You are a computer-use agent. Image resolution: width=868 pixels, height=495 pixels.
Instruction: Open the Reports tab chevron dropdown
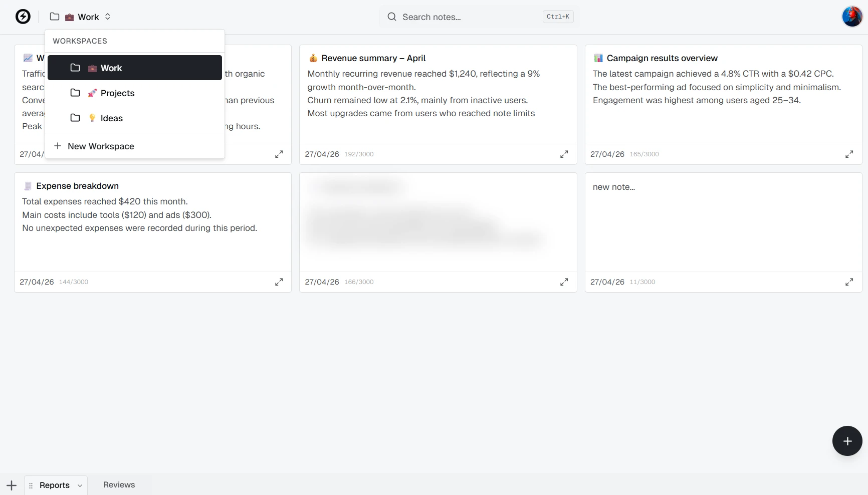pos(80,485)
